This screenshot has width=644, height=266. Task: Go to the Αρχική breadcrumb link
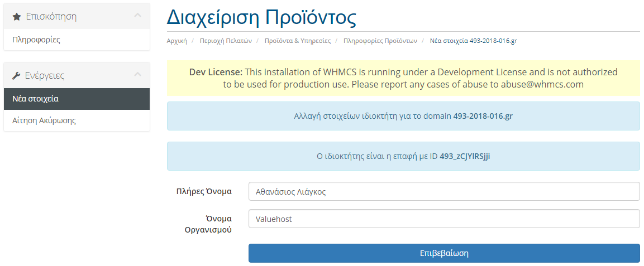(x=176, y=41)
